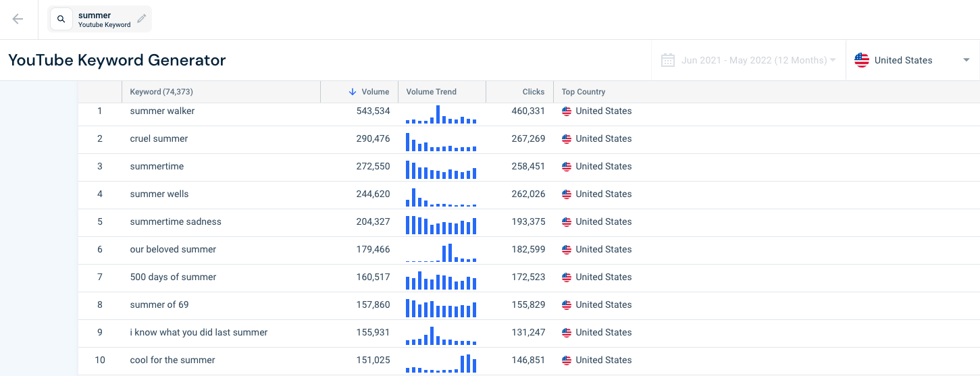
Task: Click the calendar icon in date range
Action: coord(668,60)
